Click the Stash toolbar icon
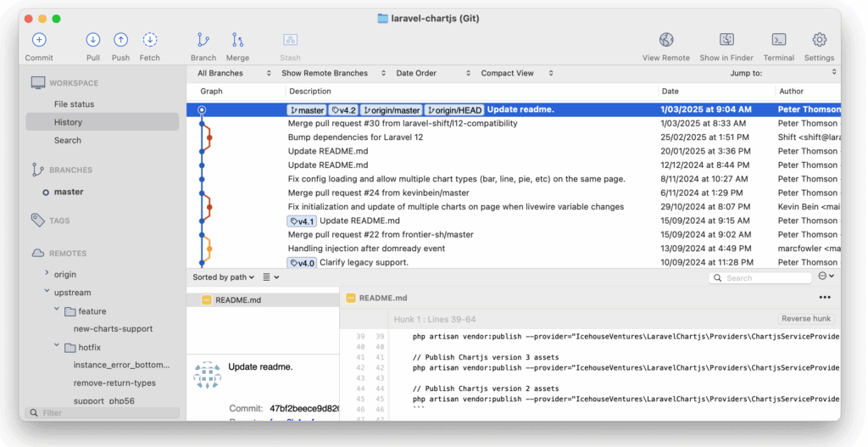Viewport: 868px width, 447px height. tap(290, 40)
